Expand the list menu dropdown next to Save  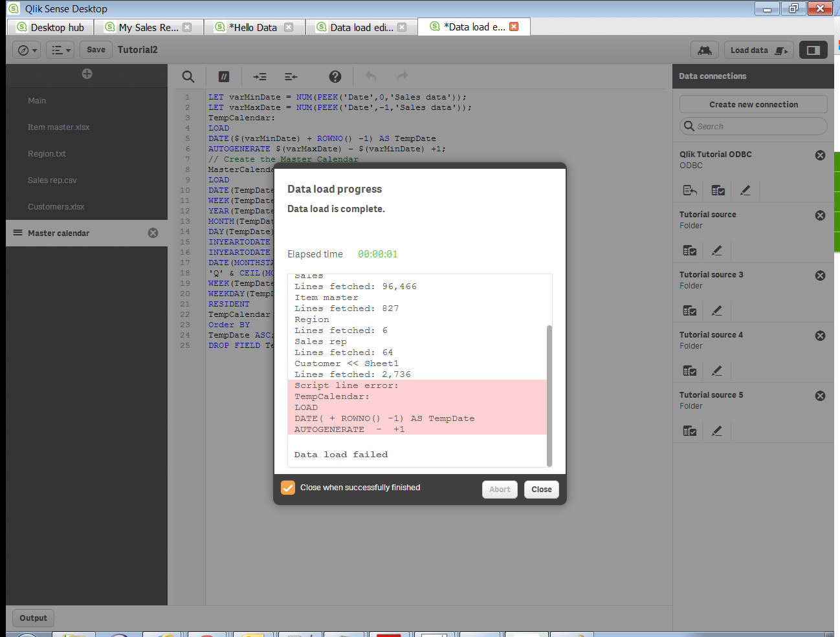60,50
